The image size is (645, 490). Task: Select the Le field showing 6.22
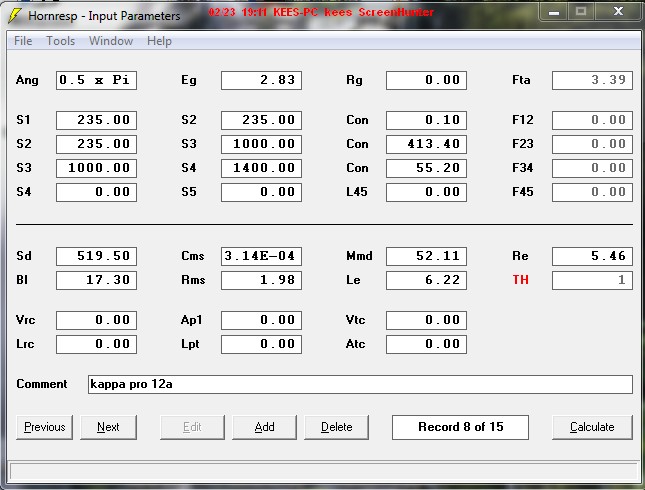coord(426,280)
